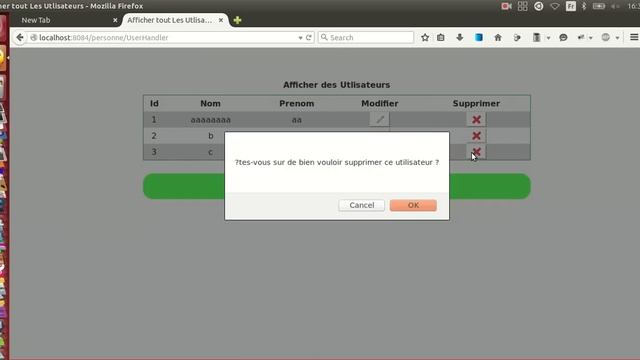Click the blue Pocket-style toolbar icon
This screenshot has width=640, height=360.
click(479, 38)
